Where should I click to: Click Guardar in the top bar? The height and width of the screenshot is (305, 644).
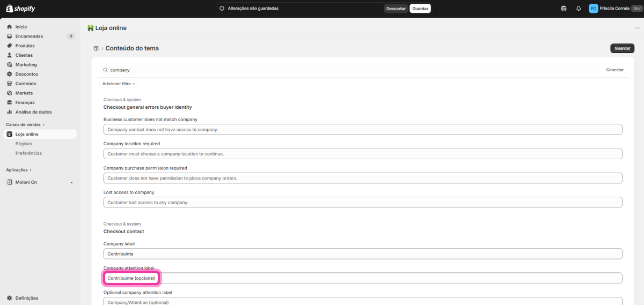pyautogui.click(x=420, y=9)
